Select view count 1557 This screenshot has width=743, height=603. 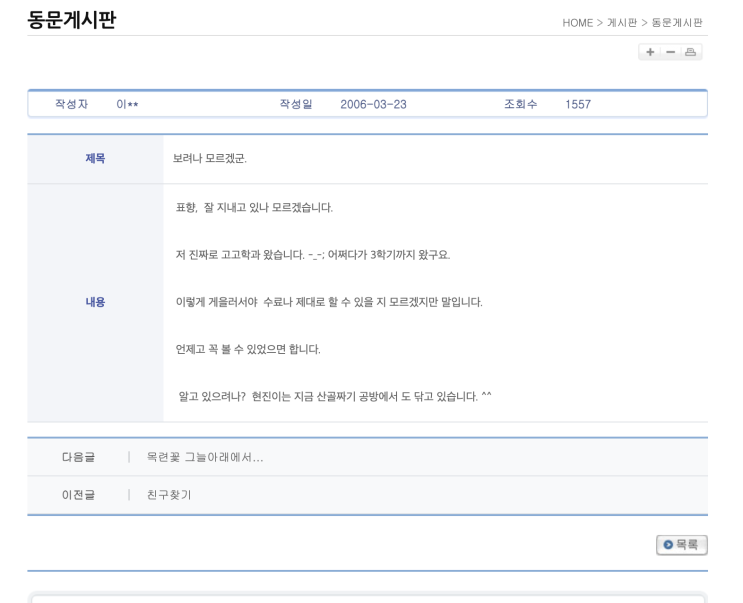(x=578, y=104)
